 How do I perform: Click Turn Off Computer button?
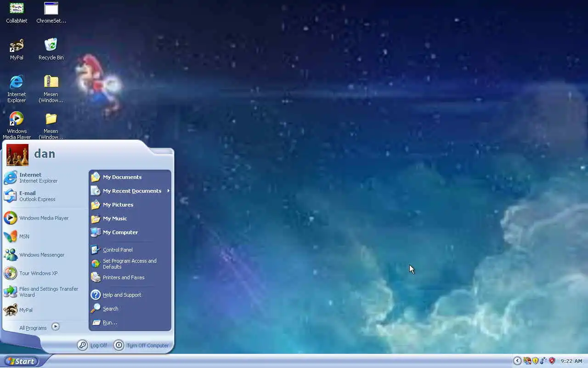pyautogui.click(x=141, y=345)
